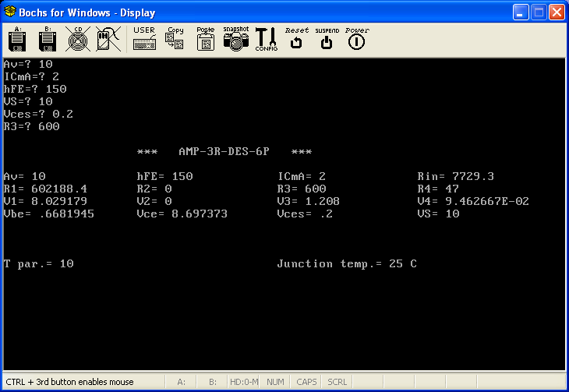Click the 'V3= 1.208' value
Image resolution: width=569 pixels, height=392 pixels.
coord(309,201)
